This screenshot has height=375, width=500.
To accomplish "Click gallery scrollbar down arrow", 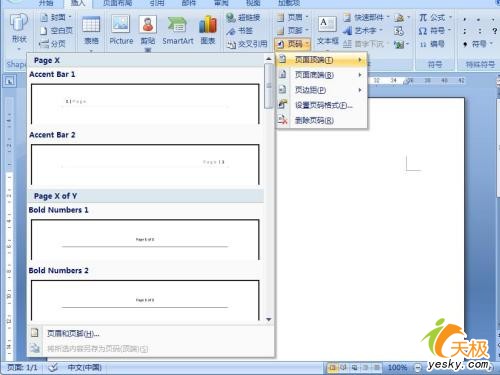I will 269,319.
